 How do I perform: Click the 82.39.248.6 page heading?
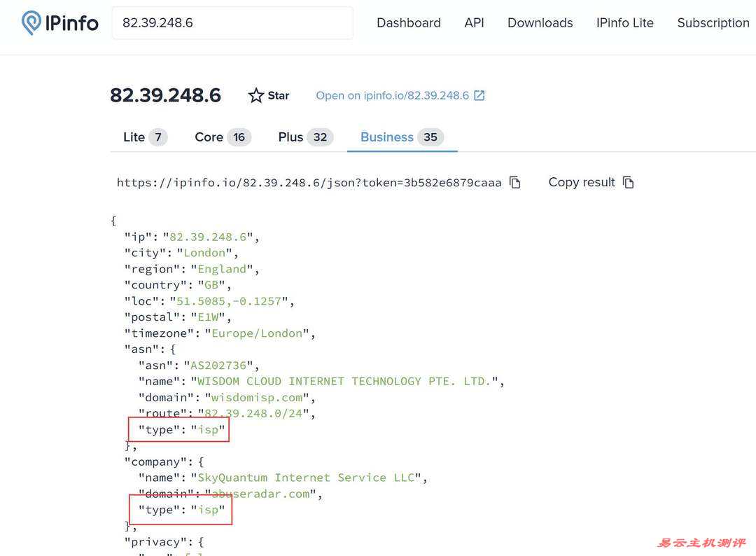(x=165, y=96)
